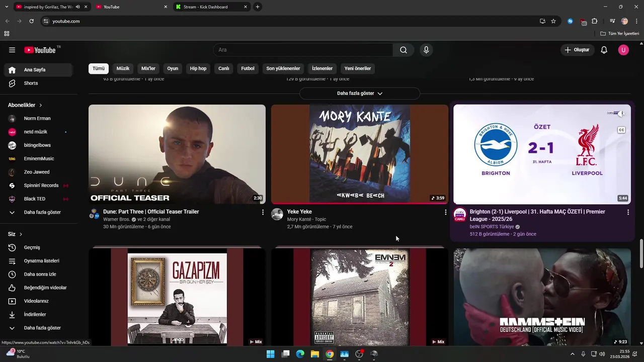Image resolution: width=644 pixels, height=362 pixels.
Task: Open the Chrome apps grid shortcut
Action: (x=7, y=34)
